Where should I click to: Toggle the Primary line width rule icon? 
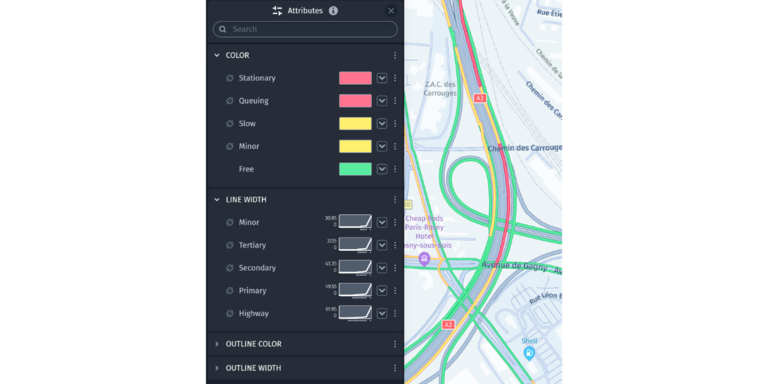[230, 291]
